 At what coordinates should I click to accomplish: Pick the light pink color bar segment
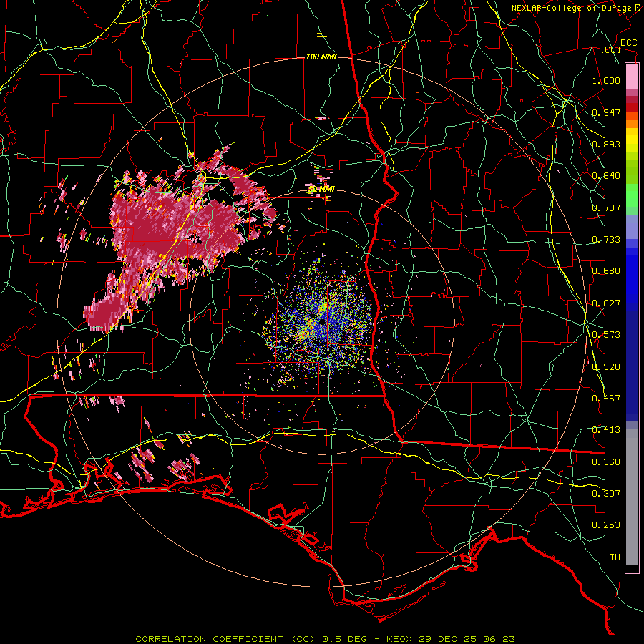click(632, 77)
